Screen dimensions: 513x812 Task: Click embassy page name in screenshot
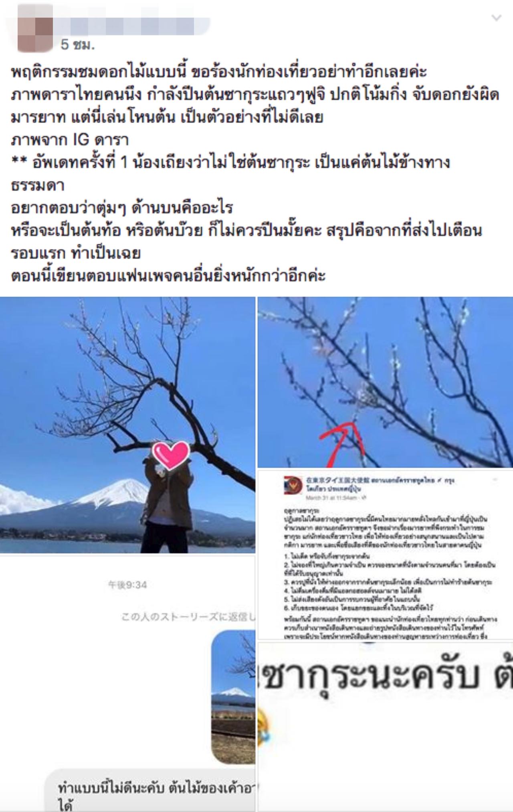tap(380, 484)
